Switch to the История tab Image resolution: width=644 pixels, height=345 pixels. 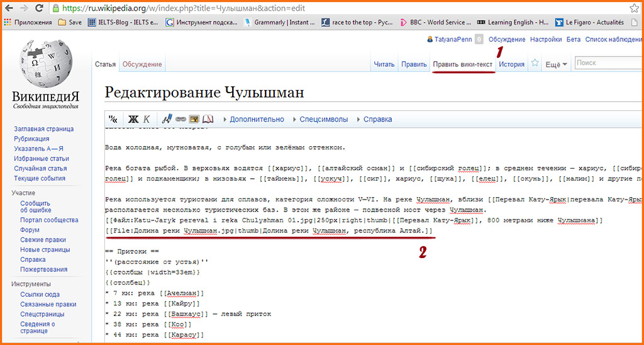coord(511,64)
